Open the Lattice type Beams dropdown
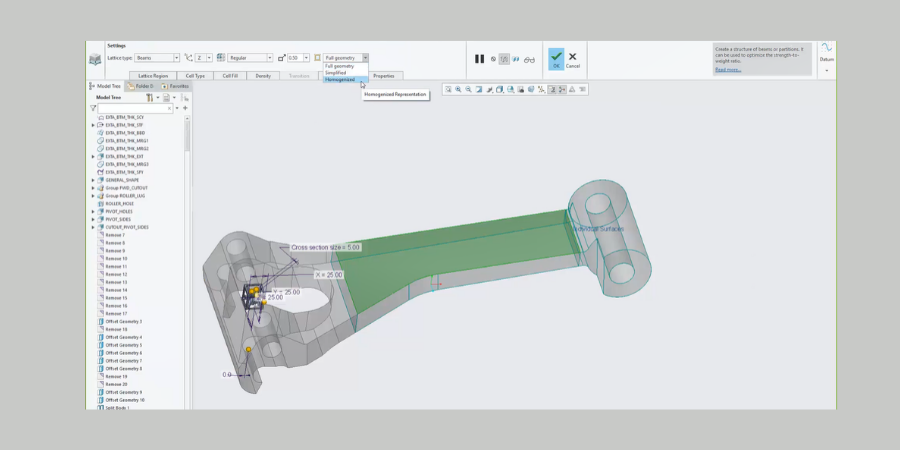This screenshot has width=900, height=450. (x=177, y=58)
